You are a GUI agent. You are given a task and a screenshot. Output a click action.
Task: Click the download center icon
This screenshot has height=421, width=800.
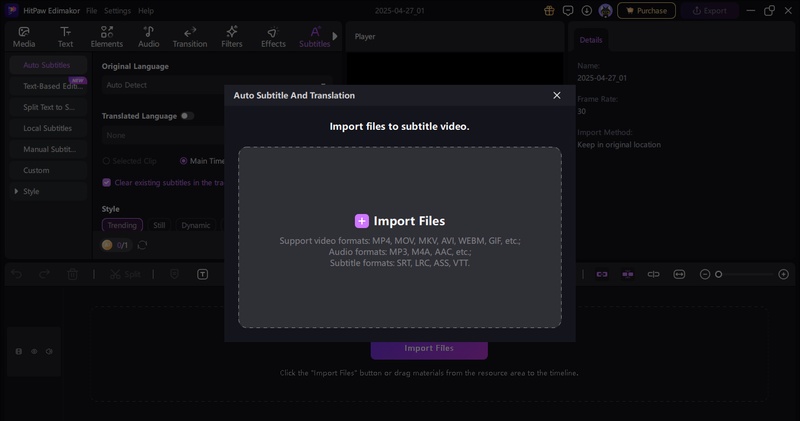[x=586, y=10]
